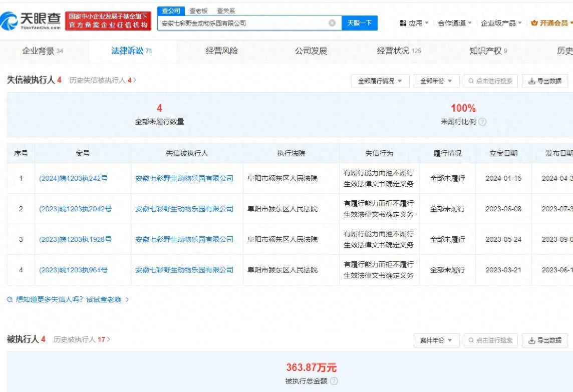
Task: Clear the search box with the x icon
Action: tap(332, 23)
